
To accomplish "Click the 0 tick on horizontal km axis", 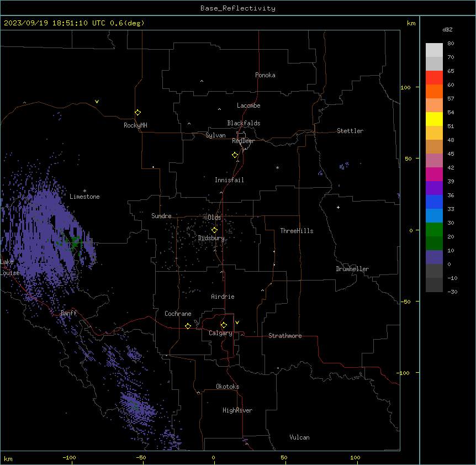I will coord(213,457).
